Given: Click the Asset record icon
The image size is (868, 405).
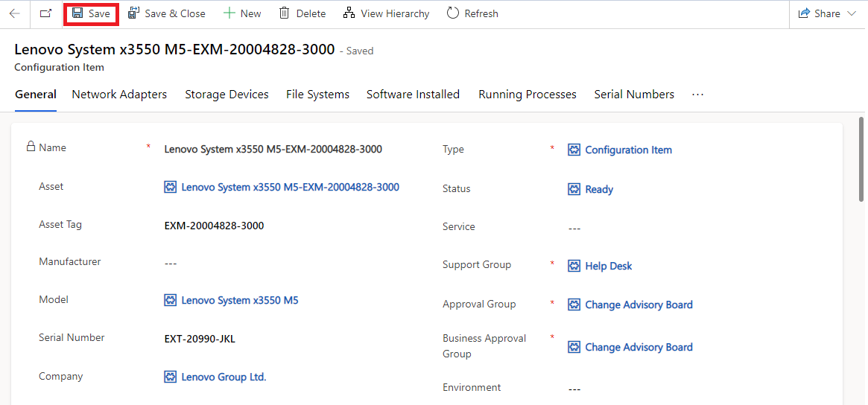Looking at the screenshot, I should 171,188.
